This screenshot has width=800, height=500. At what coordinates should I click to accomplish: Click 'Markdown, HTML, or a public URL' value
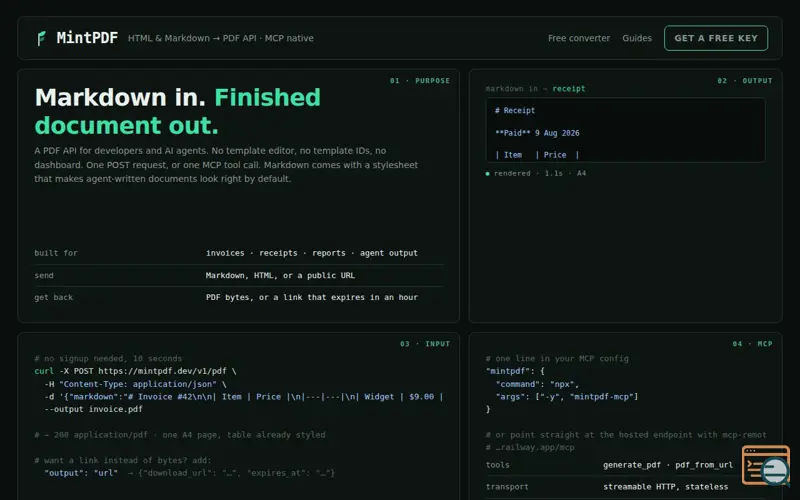pyautogui.click(x=280, y=276)
